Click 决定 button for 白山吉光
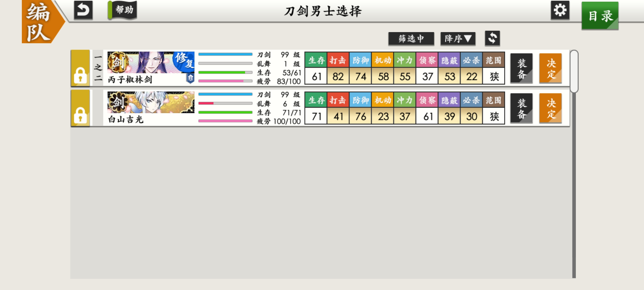This screenshot has height=290, width=644. [550, 108]
